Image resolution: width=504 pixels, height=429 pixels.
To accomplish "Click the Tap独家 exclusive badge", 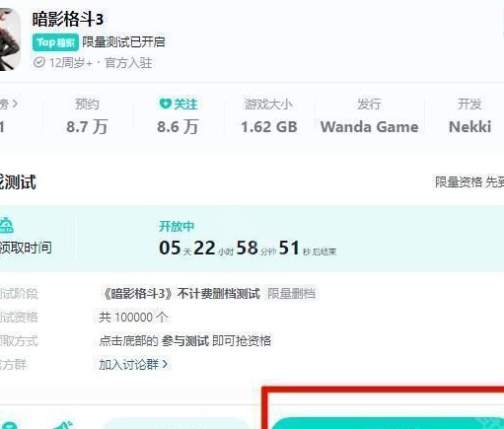I will 55,42.
